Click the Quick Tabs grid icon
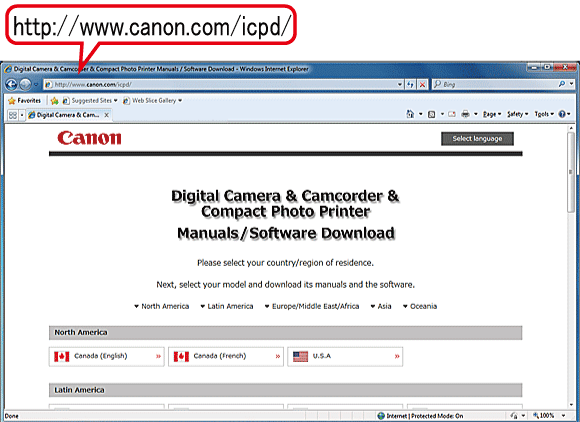 [x=13, y=115]
